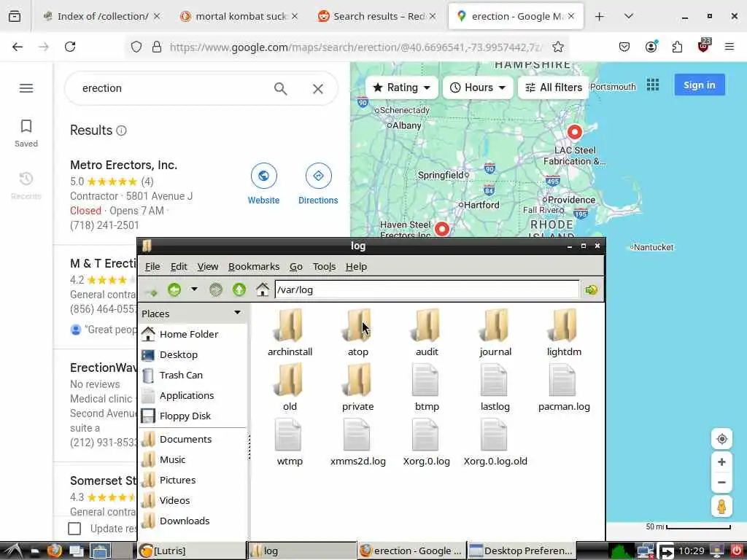Image resolution: width=747 pixels, height=560 pixels.
Task: Click the file manager green back arrow
Action: tap(174, 289)
